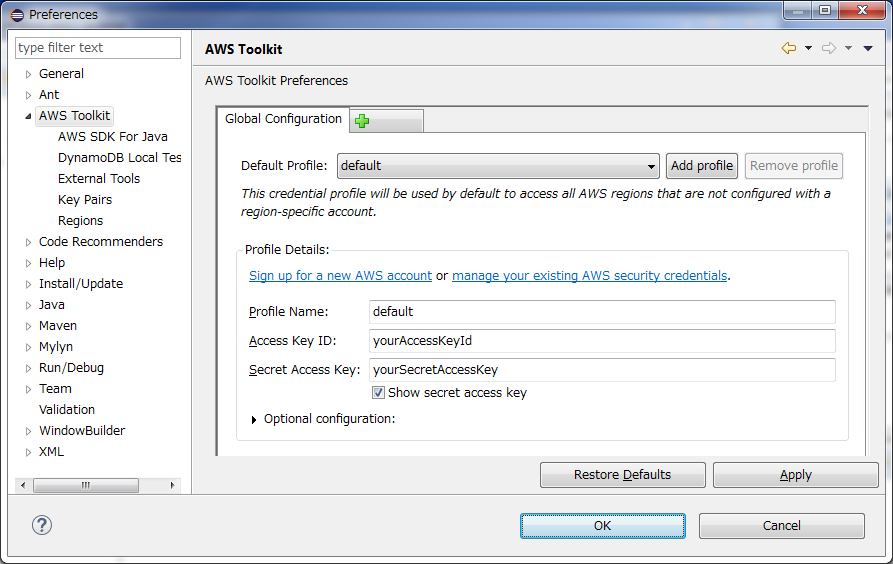The height and width of the screenshot is (564, 893).
Task: Expand the Run/Debug tree node
Action: click(28, 369)
